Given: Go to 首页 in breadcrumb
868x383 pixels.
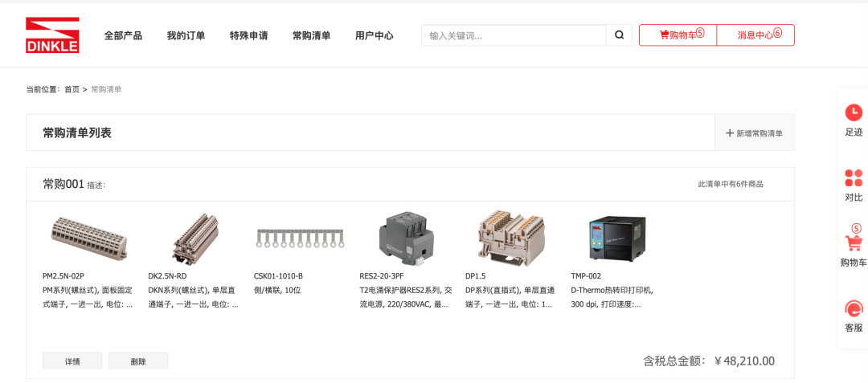Looking at the screenshot, I should [x=72, y=90].
